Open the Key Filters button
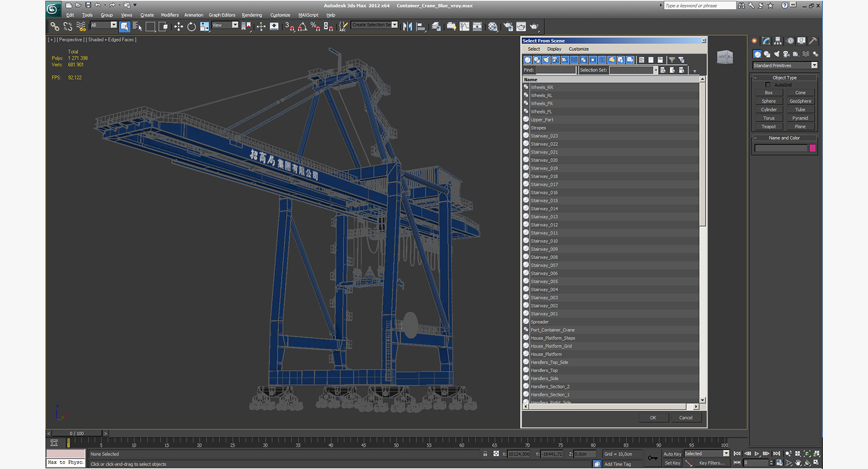868x469 pixels. tap(711, 463)
